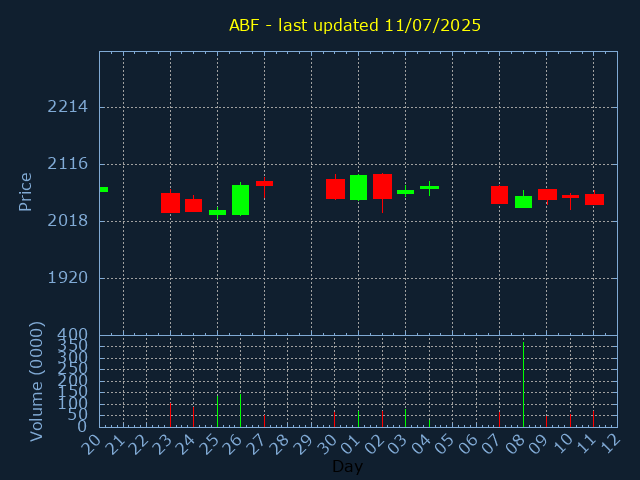Select the day label 22 on x-axis
The width and height of the screenshot is (640, 480).
point(138,444)
